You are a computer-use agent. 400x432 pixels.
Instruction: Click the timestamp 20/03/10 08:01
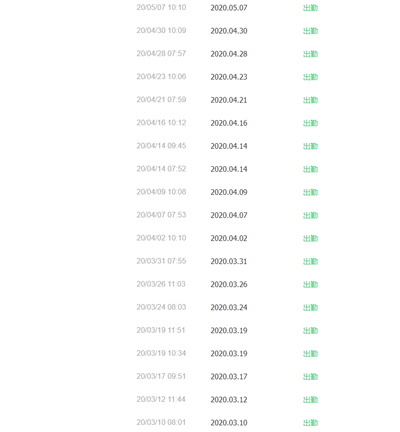click(x=161, y=422)
